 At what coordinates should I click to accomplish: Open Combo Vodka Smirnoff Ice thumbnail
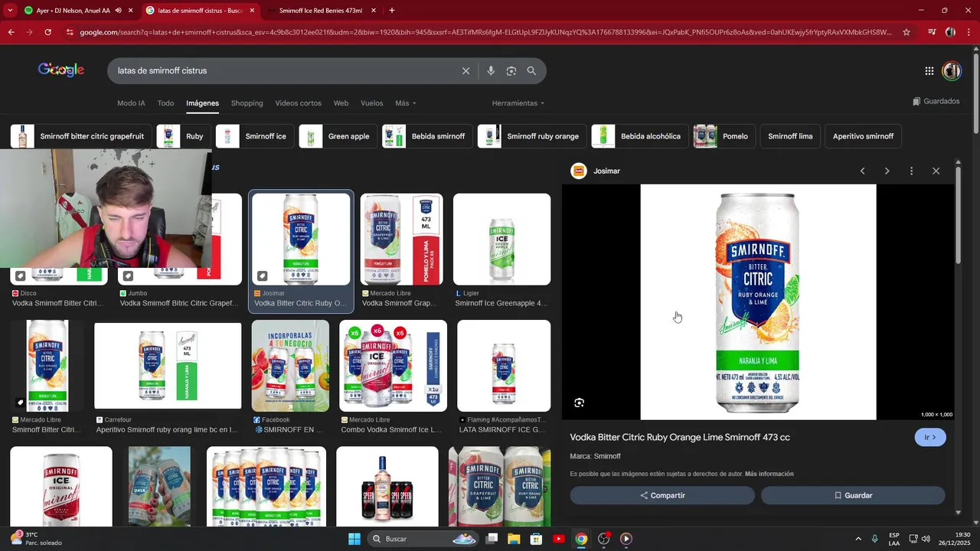[x=393, y=366]
